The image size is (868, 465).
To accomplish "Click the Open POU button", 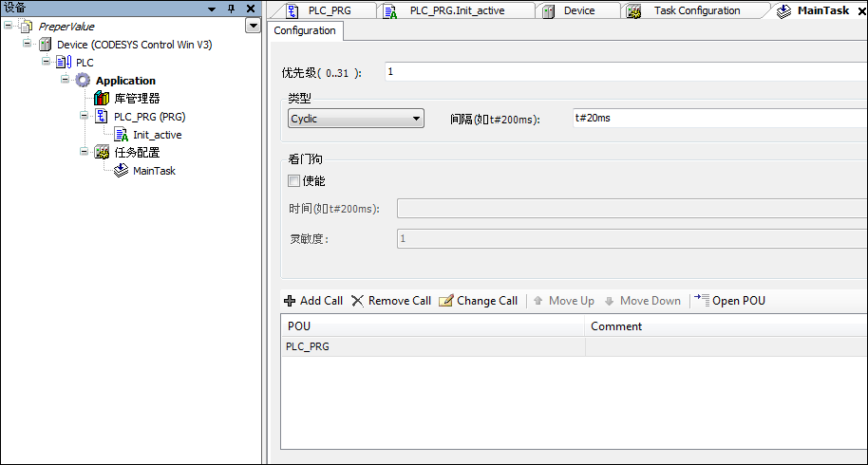I will click(x=729, y=301).
